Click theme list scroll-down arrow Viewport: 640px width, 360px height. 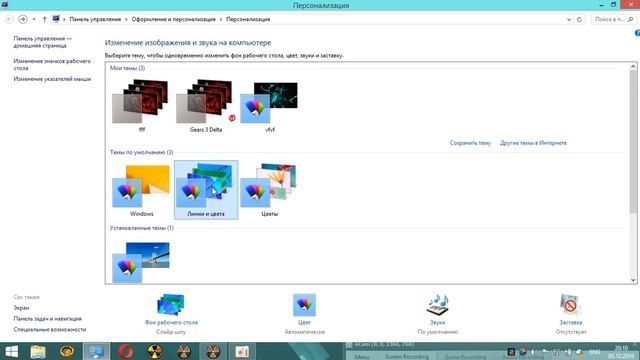(x=633, y=280)
